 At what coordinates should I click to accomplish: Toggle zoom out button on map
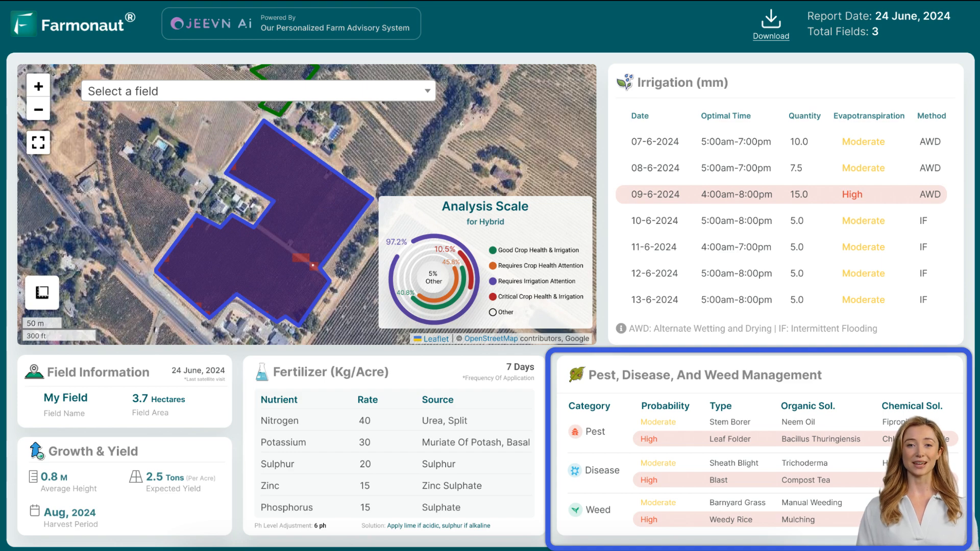tap(38, 110)
